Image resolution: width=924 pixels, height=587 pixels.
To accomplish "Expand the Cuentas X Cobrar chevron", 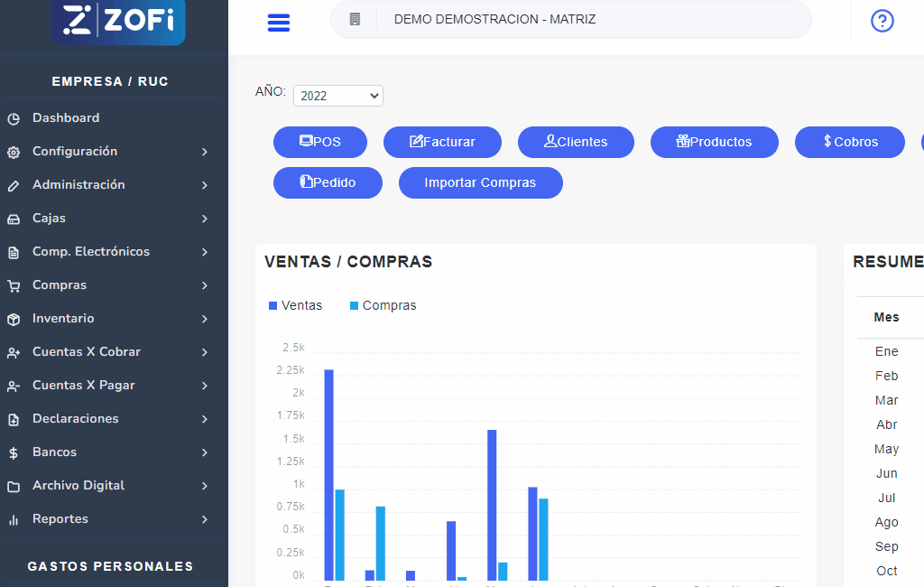I will 205,352.
